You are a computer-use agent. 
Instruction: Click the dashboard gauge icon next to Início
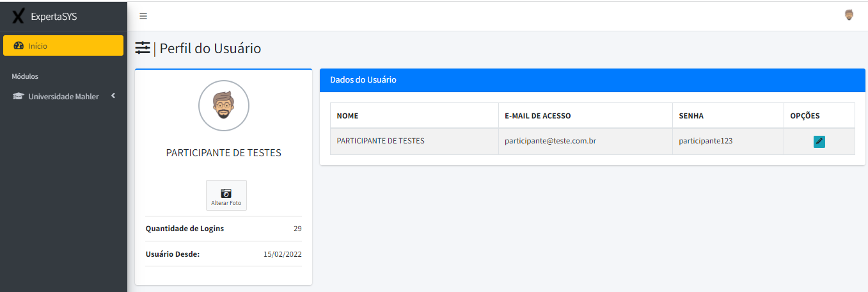click(18, 46)
